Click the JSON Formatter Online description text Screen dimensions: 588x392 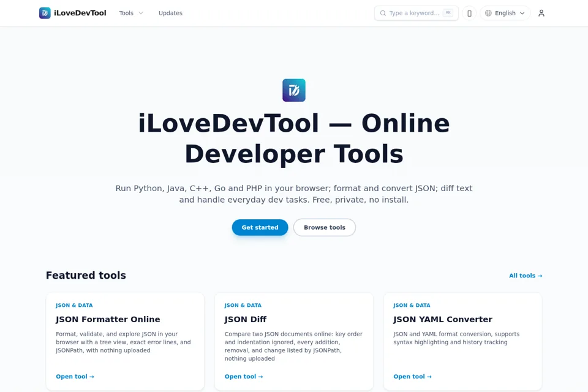[x=123, y=342]
